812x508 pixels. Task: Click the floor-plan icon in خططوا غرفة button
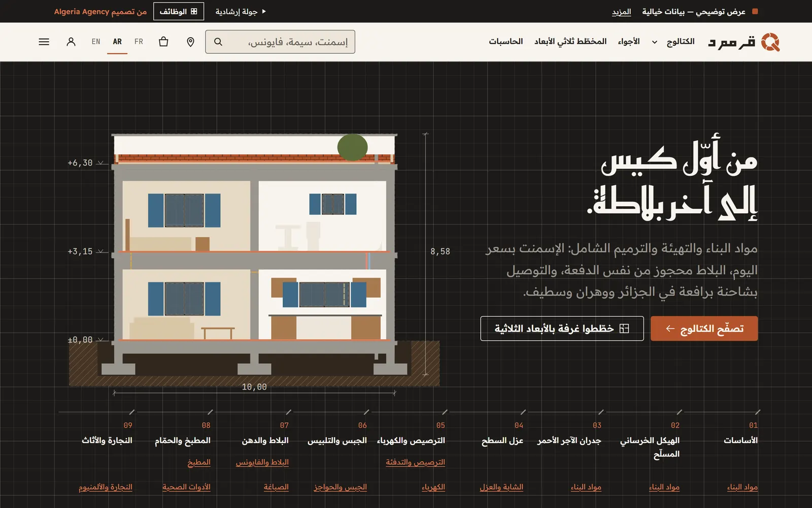pyautogui.click(x=624, y=329)
